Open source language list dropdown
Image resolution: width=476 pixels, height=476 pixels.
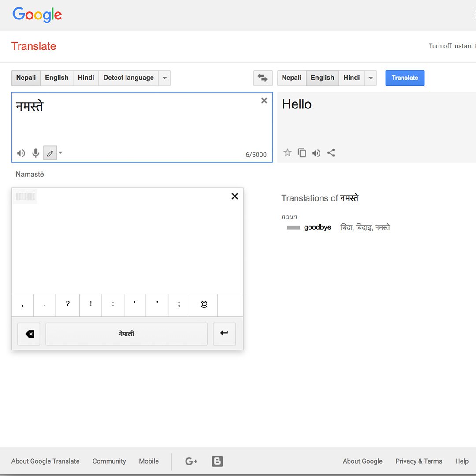point(164,78)
